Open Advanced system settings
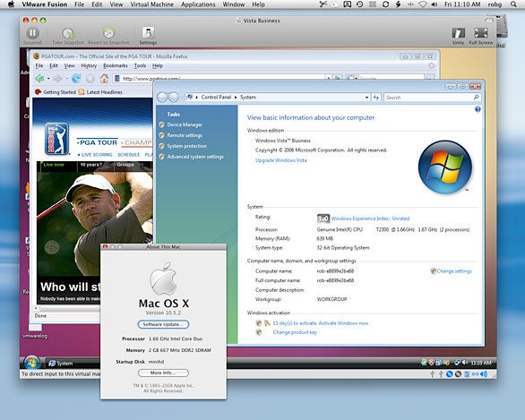Screen dimensions: 525x420 coord(195,157)
